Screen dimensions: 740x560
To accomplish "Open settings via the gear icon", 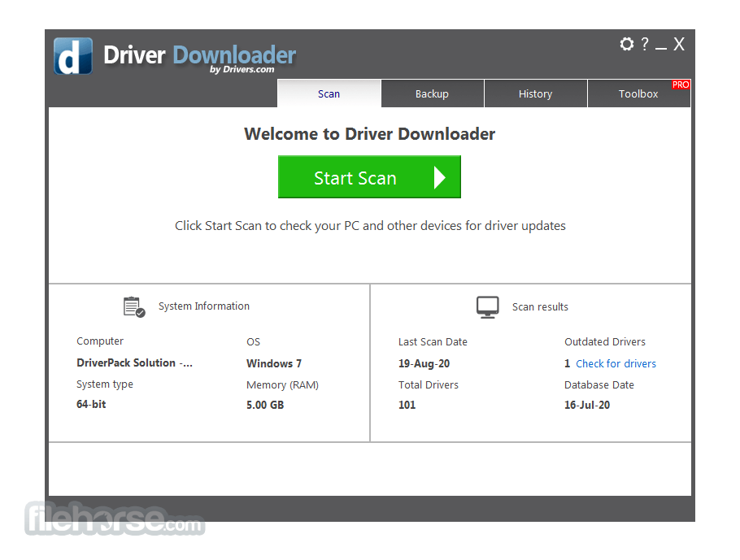I will coord(626,44).
